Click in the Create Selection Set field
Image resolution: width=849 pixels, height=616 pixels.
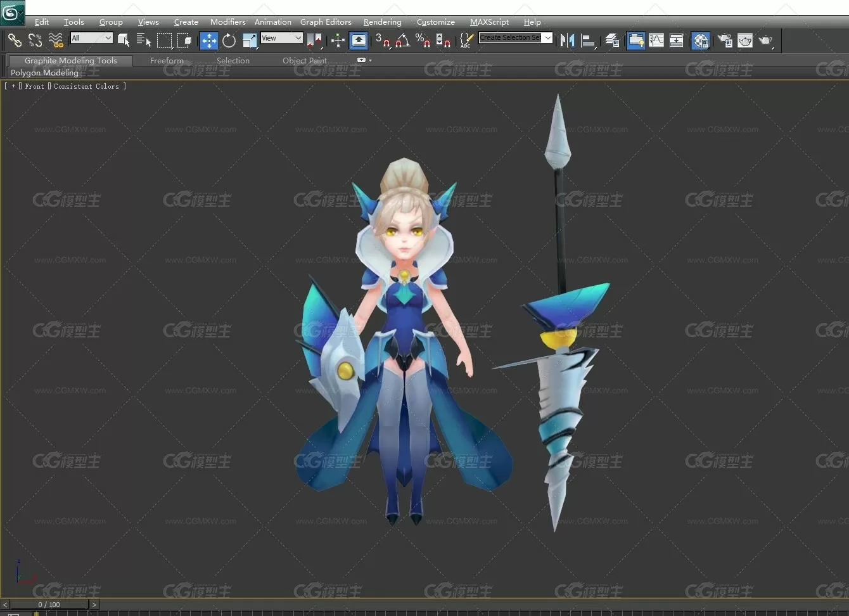click(511, 38)
